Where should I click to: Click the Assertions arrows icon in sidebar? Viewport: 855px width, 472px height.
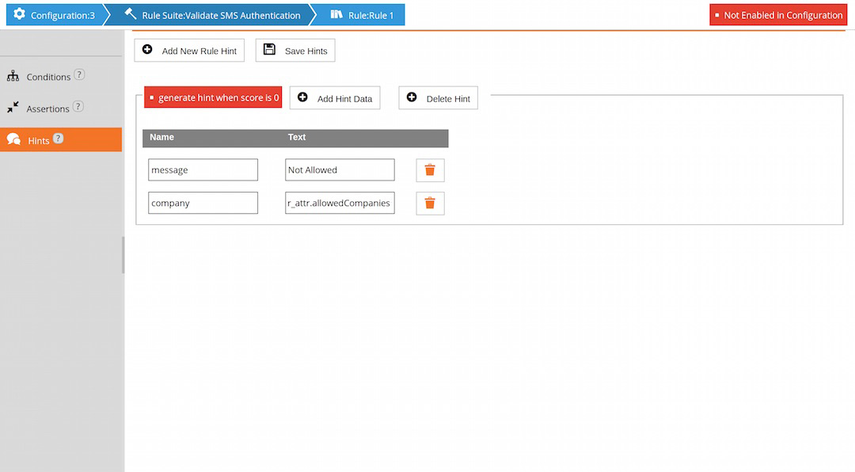[13, 107]
